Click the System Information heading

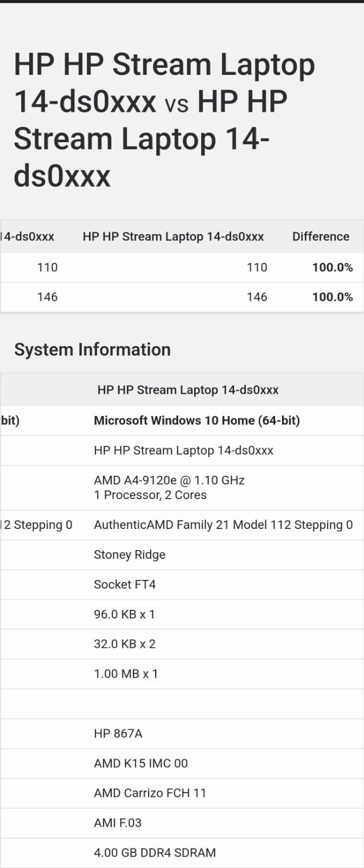coord(92,350)
